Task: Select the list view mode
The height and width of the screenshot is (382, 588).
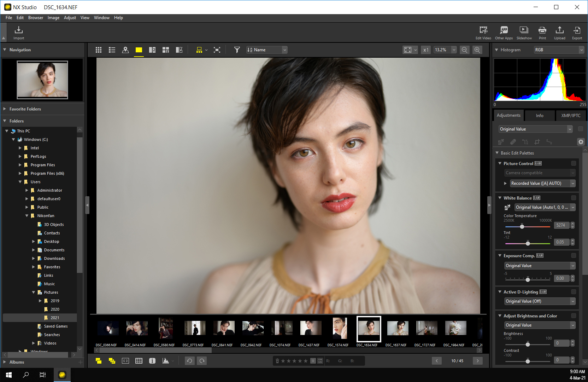Action: coord(112,50)
